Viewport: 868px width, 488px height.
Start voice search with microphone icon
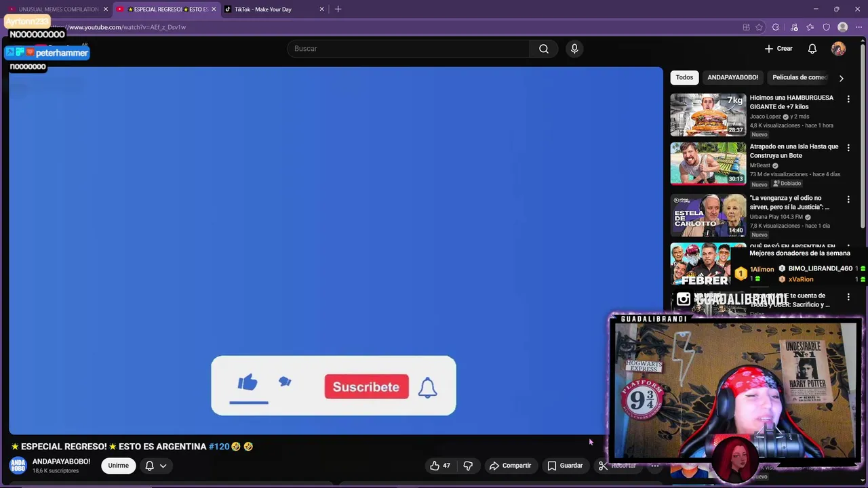tap(574, 49)
